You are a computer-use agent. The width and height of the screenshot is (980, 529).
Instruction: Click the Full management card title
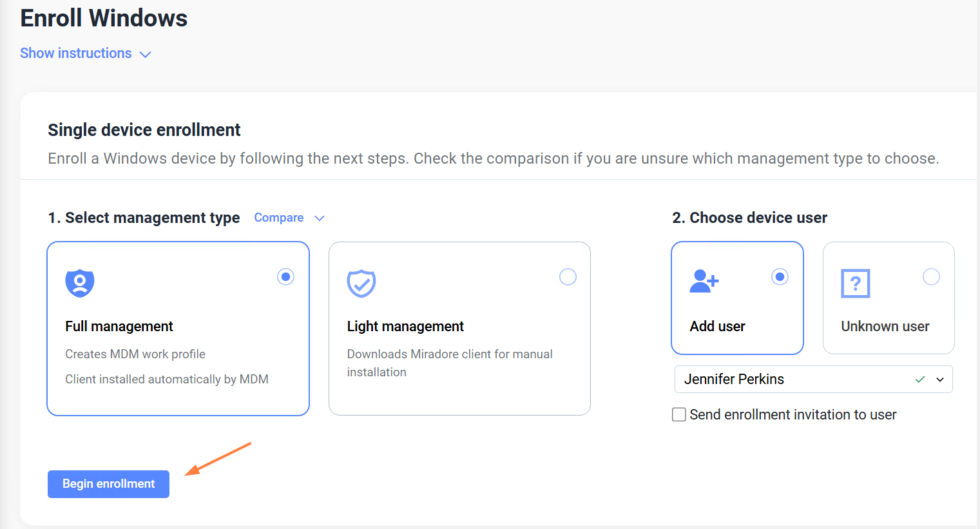pos(119,327)
